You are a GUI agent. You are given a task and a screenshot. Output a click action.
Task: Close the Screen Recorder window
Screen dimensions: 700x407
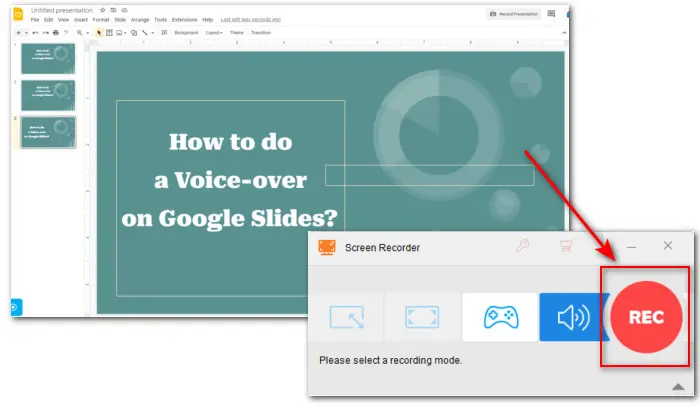coord(667,245)
